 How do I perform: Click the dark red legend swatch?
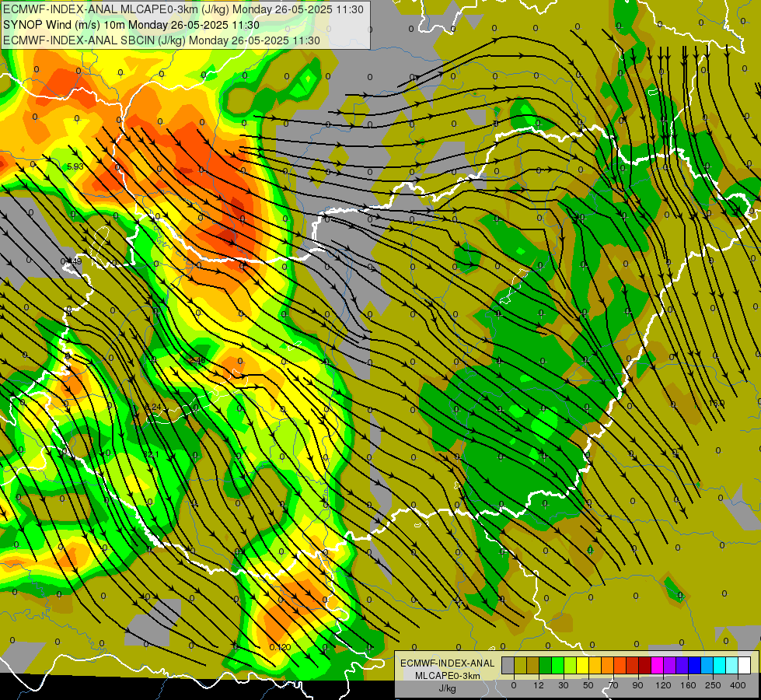click(645, 666)
